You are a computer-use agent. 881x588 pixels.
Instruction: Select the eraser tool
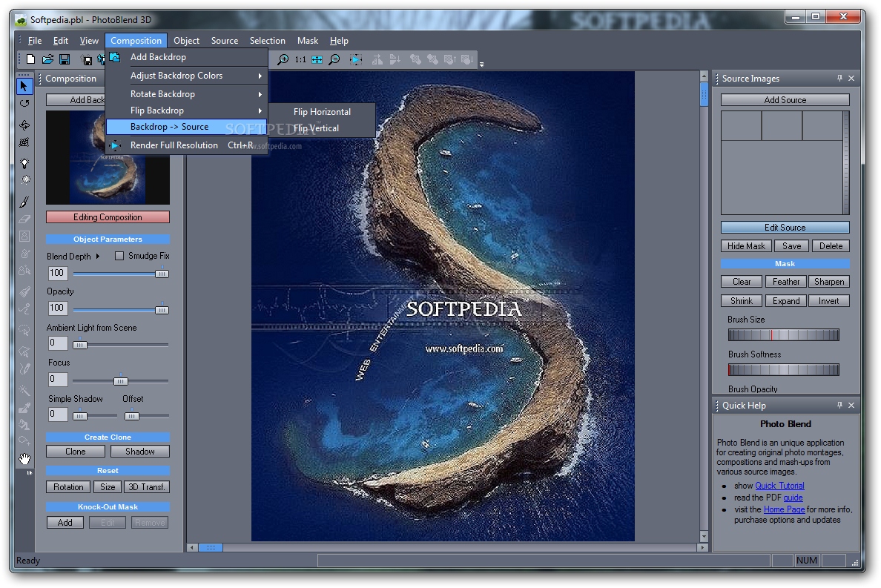point(24,219)
